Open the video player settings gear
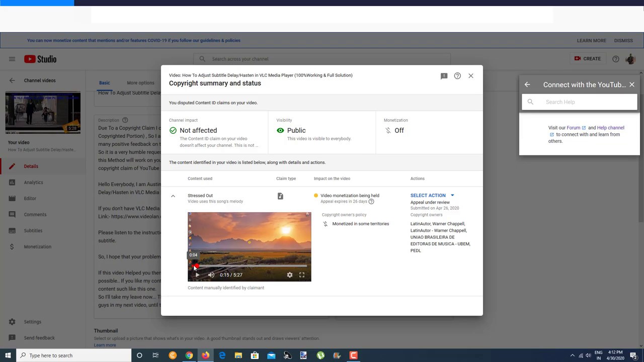The width and height of the screenshot is (644, 362). tap(289, 275)
